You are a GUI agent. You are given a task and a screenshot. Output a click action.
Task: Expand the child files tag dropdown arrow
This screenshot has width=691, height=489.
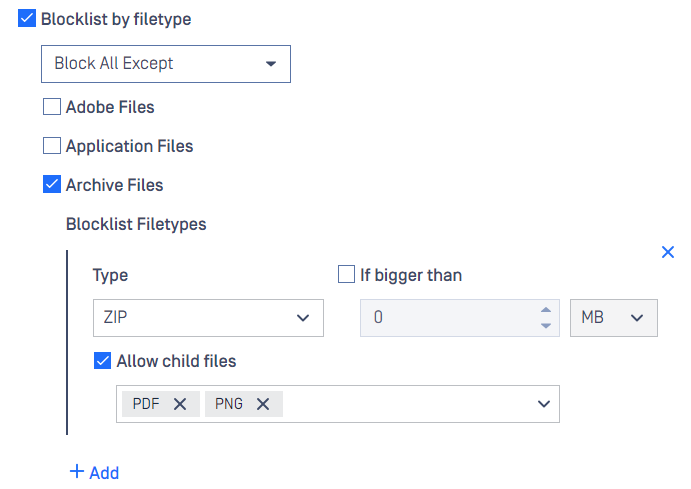click(x=544, y=404)
